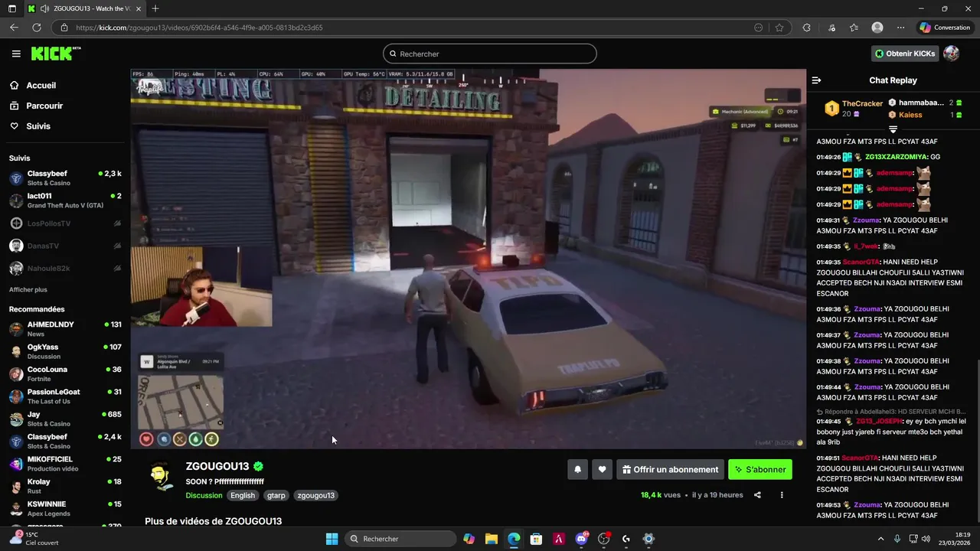Open a new browser tab
The width and height of the screenshot is (980, 551).
[155, 8]
